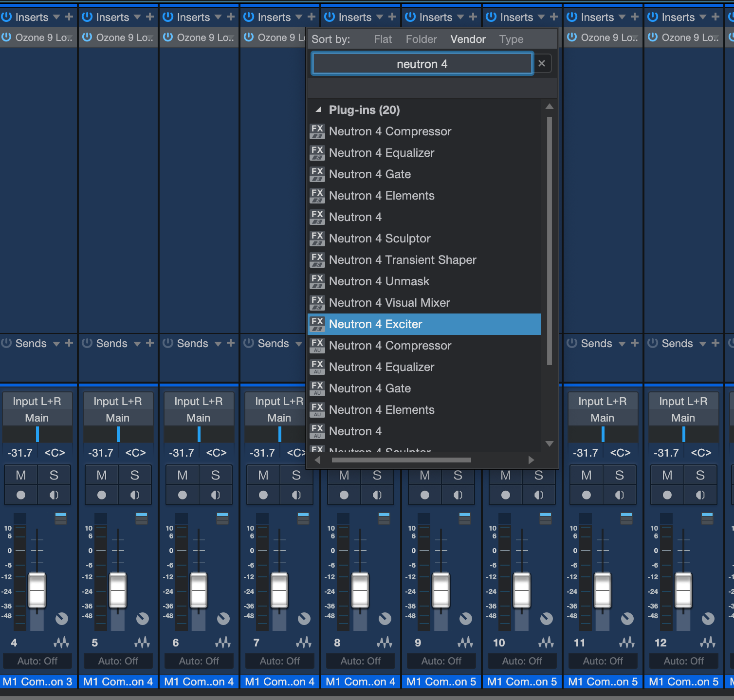Screen dimensions: 734x700
Task: Add insert on channel 4
Action: pyautogui.click(x=69, y=17)
